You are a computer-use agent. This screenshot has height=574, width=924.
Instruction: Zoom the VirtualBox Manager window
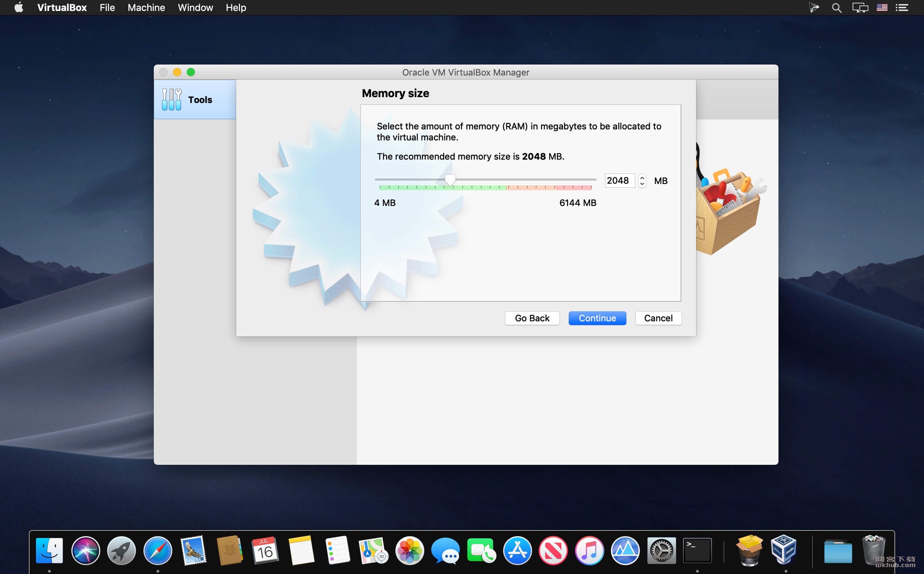(191, 72)
